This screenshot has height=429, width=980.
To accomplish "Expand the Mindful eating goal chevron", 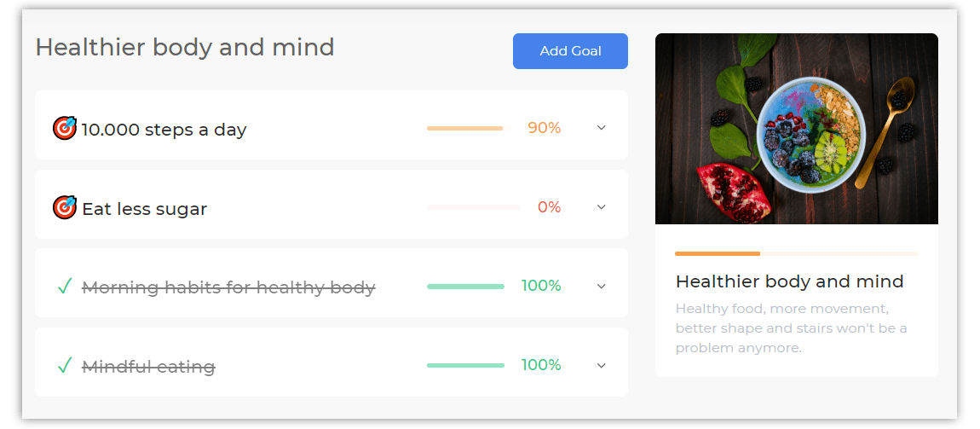I will (602, 365).
